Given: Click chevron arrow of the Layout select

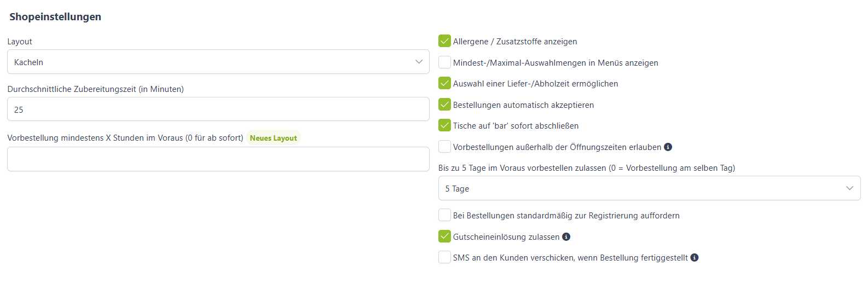Looking at the screenshot, I should pyautogui.click(x=419, y=62).
